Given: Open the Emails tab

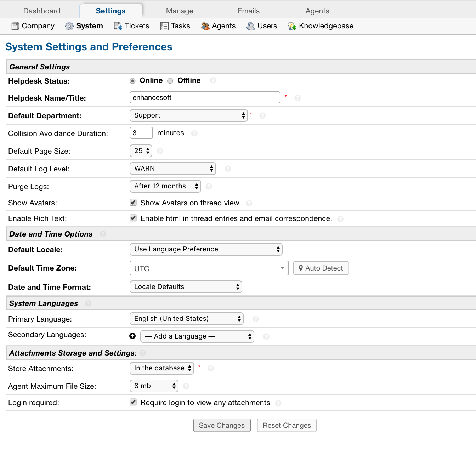Looking at the screenshot, I should (x=248, y=11).
